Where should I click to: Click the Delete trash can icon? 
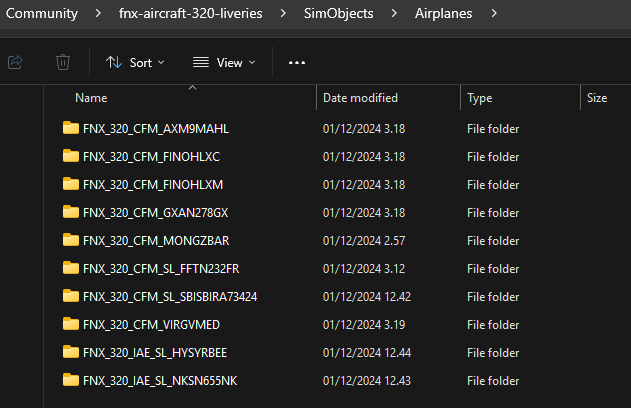click(63, 62)
